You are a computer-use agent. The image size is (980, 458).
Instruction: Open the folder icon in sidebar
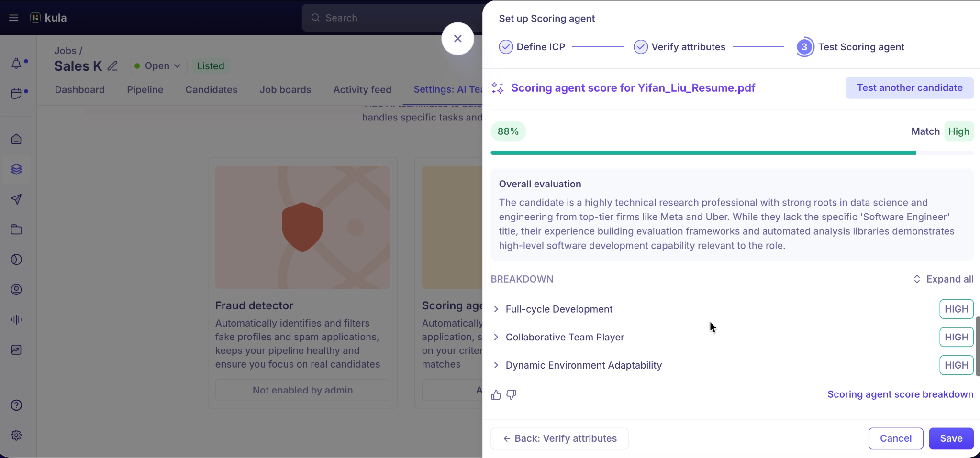[x=16, y=229]
